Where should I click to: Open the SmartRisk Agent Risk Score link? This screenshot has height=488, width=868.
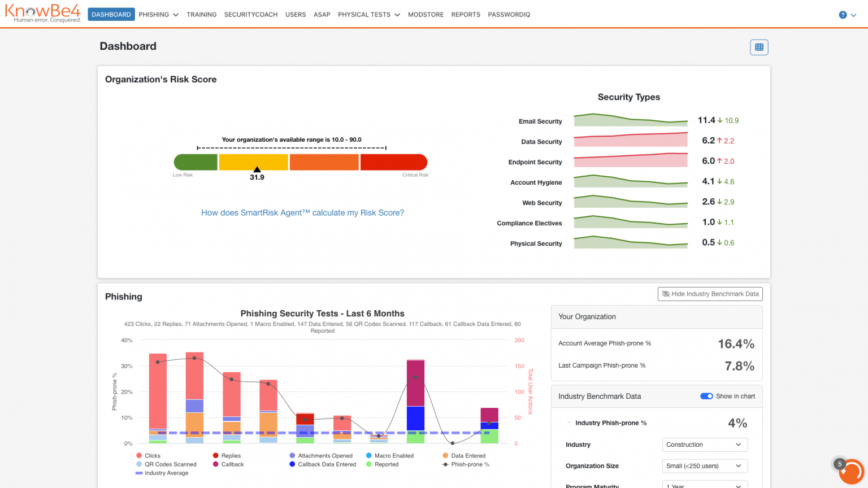[303, 213]
